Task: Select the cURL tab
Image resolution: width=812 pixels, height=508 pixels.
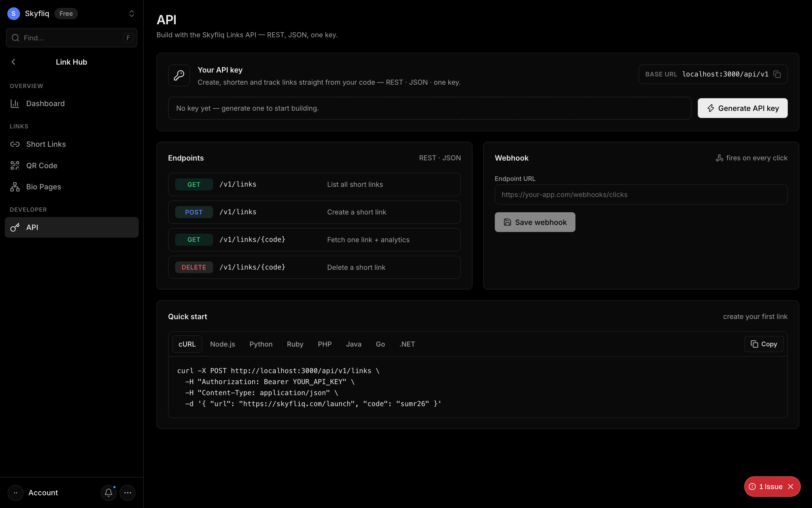Action: tap(187, 344)
